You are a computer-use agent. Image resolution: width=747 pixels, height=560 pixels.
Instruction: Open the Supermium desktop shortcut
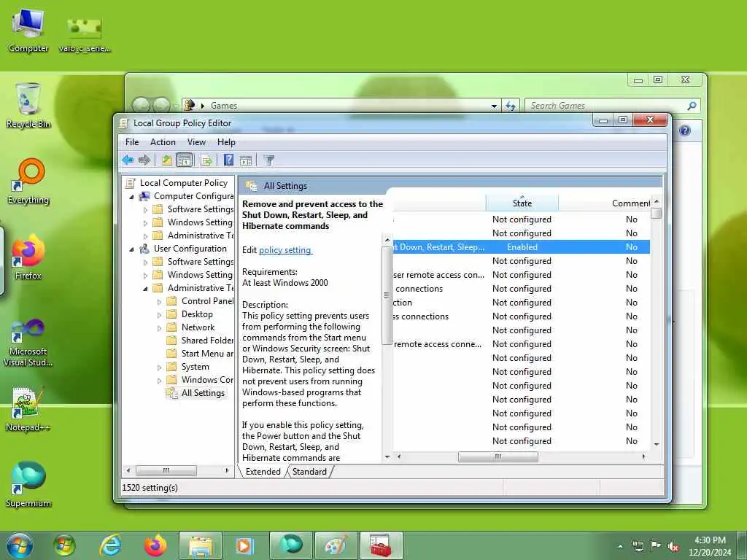click(x=28, y=484)
